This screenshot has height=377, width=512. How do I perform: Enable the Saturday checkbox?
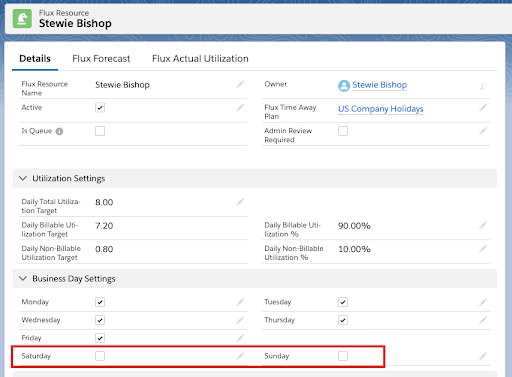pos(100,356)
